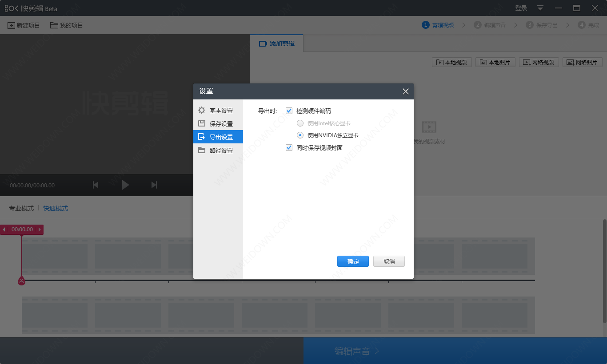This screenshot has width=607, height=364.
Task: Go to step 1 剪辑视频
Action: (438, 25)
